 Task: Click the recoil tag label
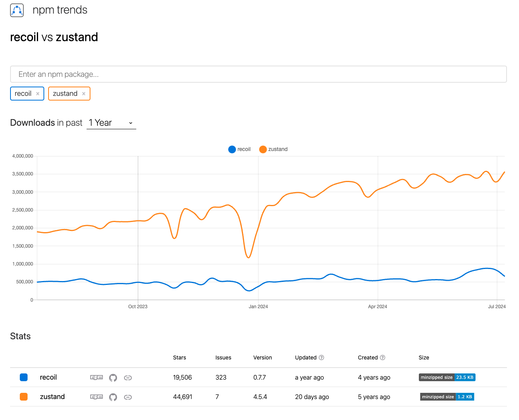coord(23,94)
